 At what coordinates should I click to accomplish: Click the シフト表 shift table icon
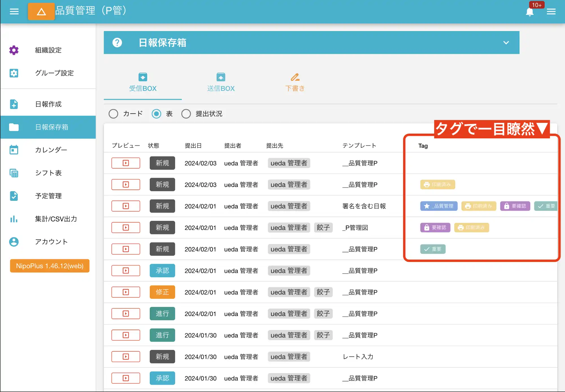14,173
